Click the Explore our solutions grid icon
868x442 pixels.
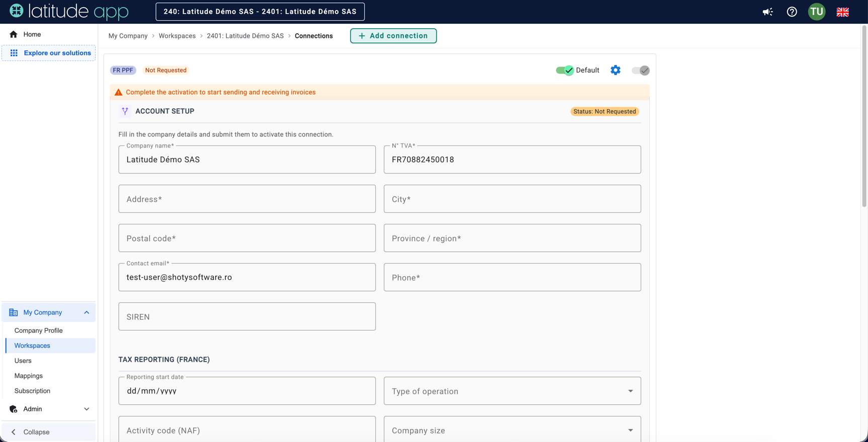[14, 53]
